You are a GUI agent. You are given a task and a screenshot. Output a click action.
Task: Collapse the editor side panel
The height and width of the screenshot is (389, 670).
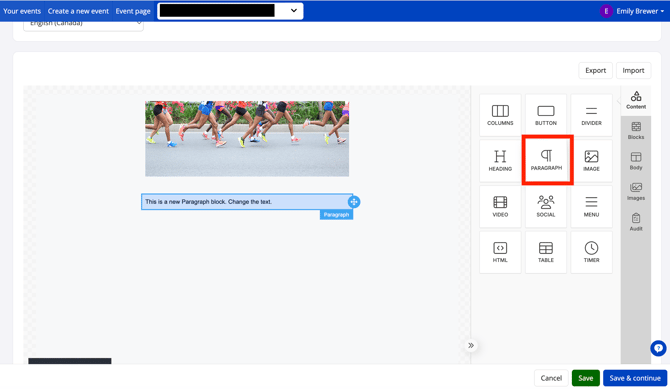tap(471, 345)
